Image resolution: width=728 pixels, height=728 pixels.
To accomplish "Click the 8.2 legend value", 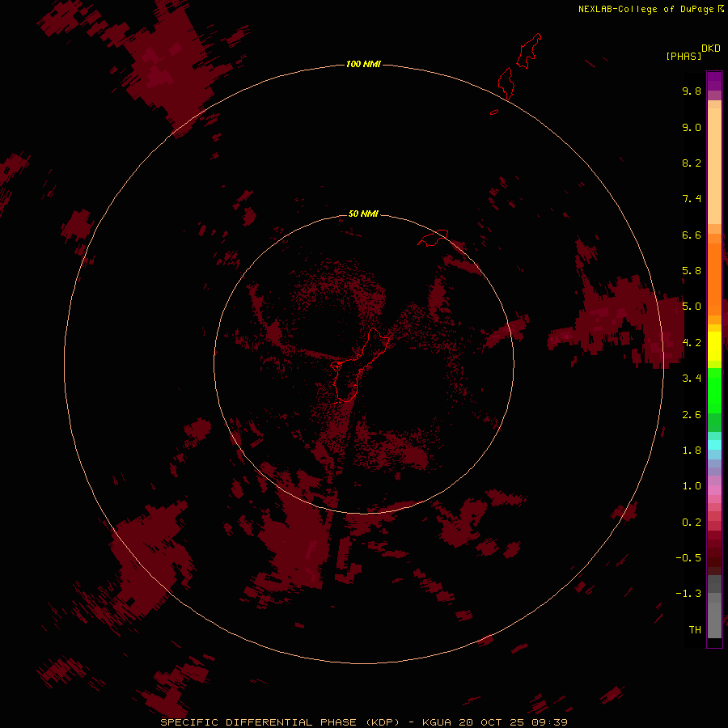I will (692, 163).
